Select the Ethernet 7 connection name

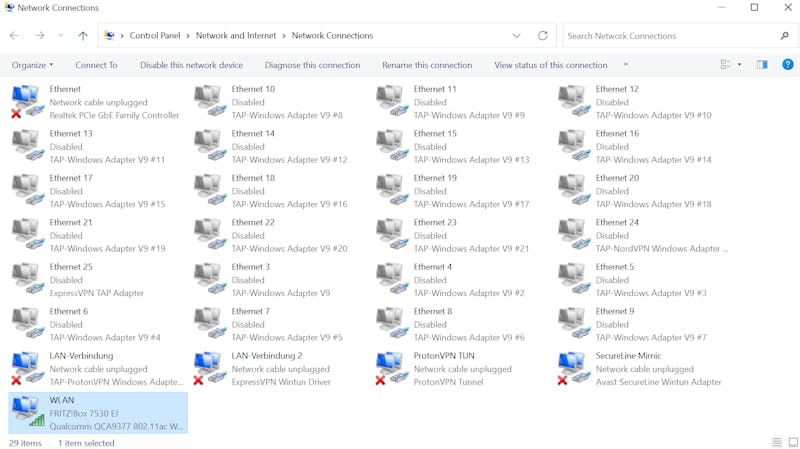[x=251, y=311]
